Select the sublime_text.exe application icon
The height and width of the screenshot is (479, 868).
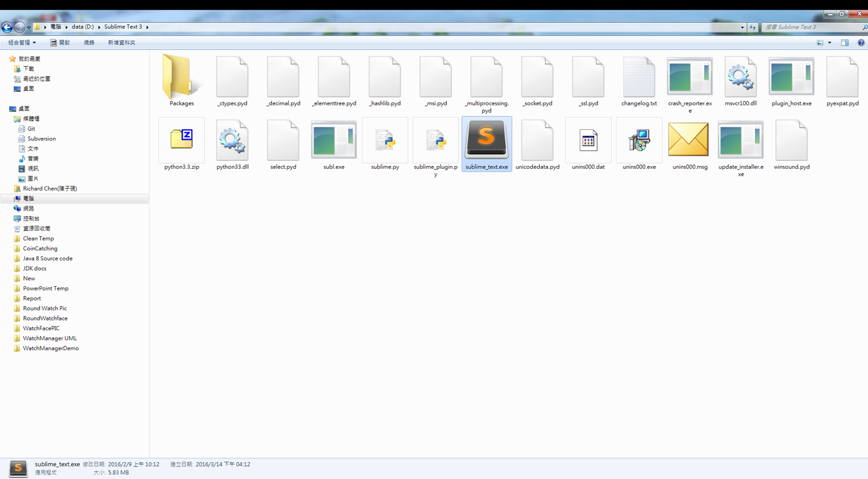coord(486,139)
